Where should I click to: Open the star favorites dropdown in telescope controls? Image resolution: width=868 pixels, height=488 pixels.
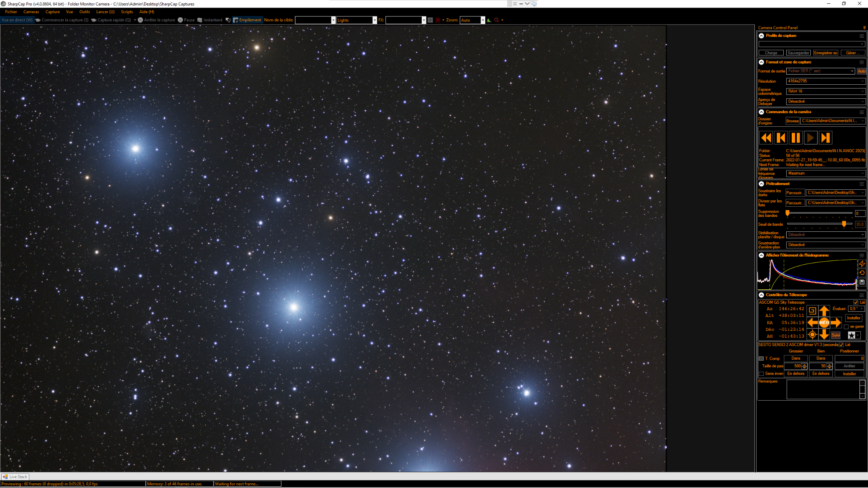(854, 335)
